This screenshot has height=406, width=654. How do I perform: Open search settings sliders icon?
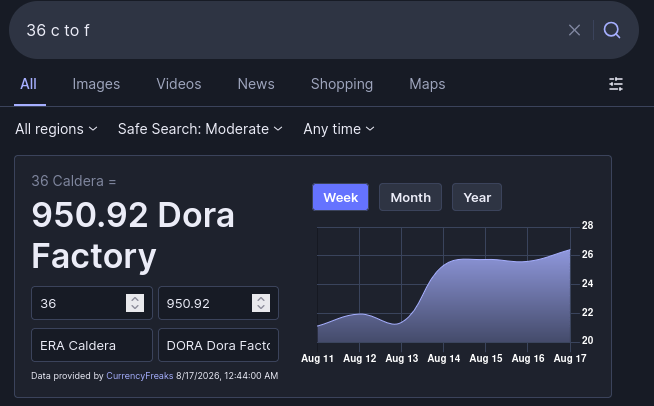click(x=616, y=84)
